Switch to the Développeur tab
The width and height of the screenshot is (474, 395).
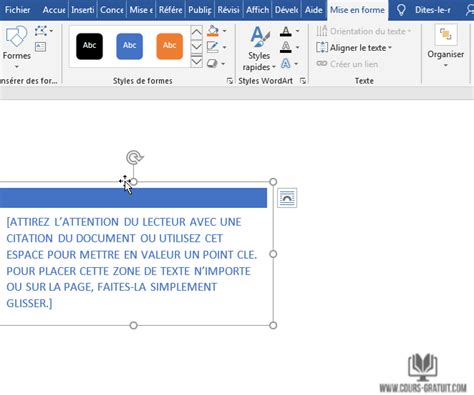tap(286, 10)
